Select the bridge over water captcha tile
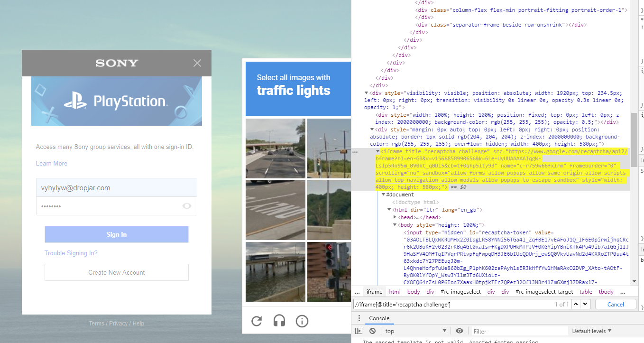 (276, 271)
